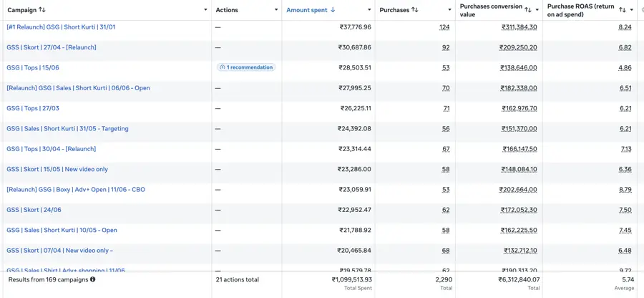Open campaign GSG Sales Short Kurti 31/05 - Targeting
Viewport: 644px width, 298px height.
coord(67,129)
